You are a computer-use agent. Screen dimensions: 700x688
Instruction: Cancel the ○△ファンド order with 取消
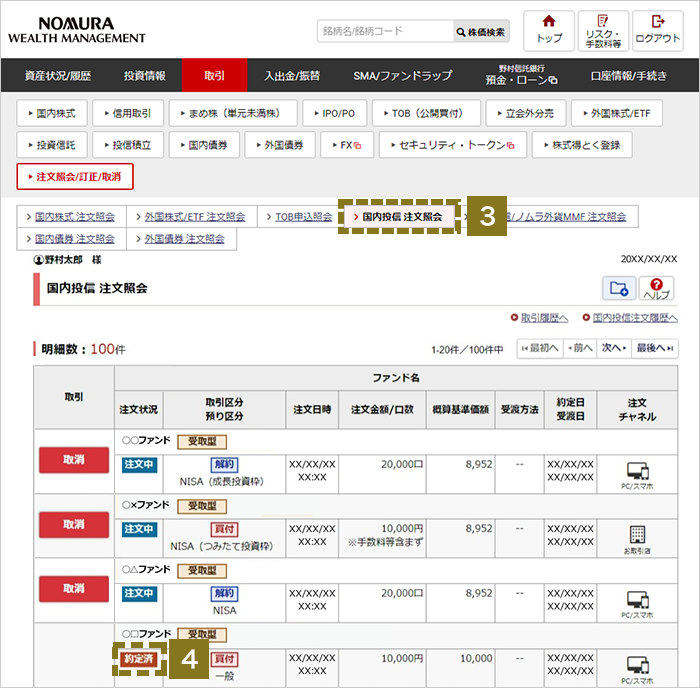coord(74,589)
